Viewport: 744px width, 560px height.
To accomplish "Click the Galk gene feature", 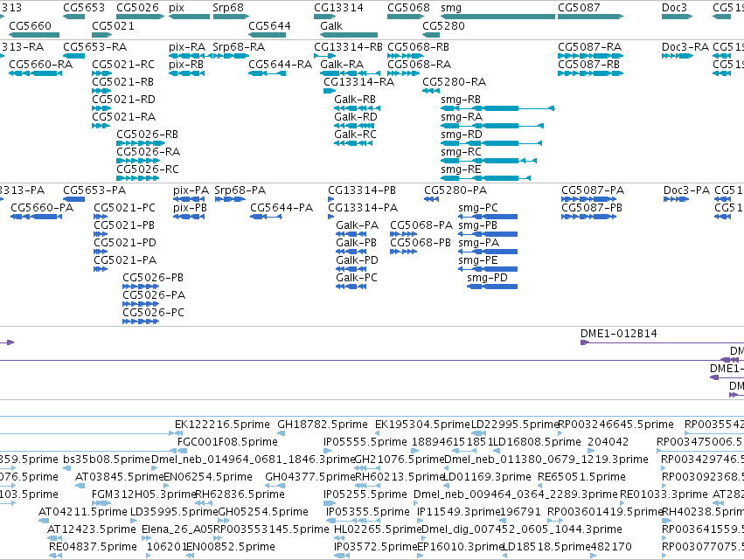I will (349, 35).
